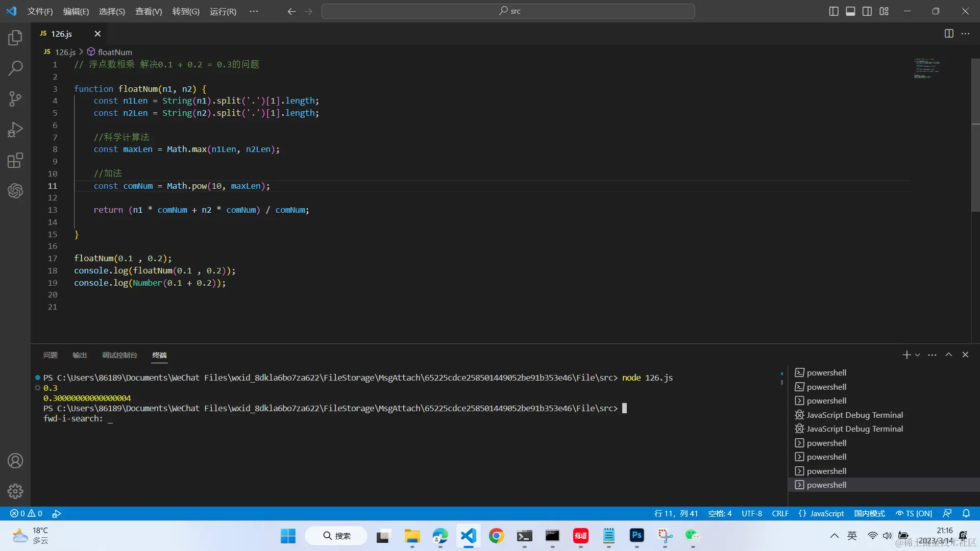Screen dimensions: 980x551
Task: Maximize the panel with the chevron-up
Action: (x=949, y=355)
